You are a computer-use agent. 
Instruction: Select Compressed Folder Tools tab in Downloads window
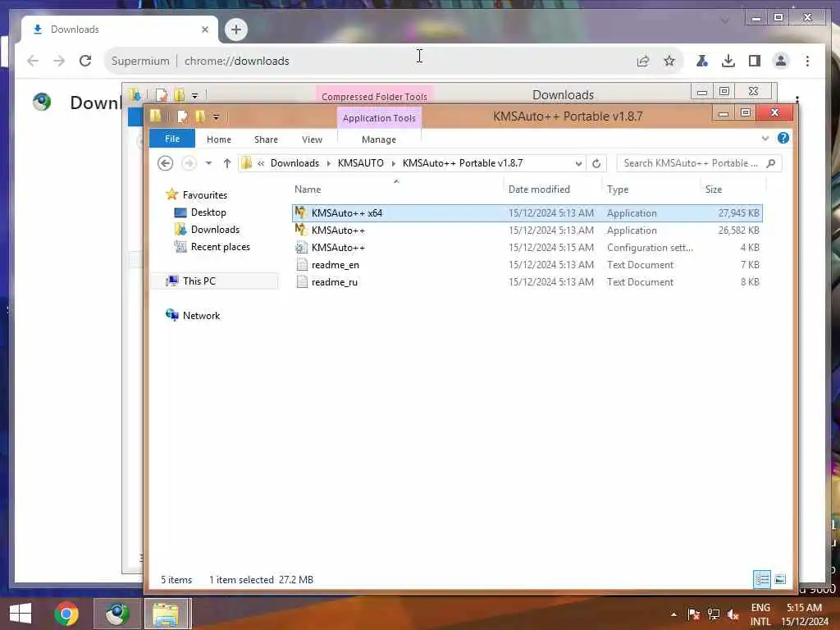(x=374, y=97)
